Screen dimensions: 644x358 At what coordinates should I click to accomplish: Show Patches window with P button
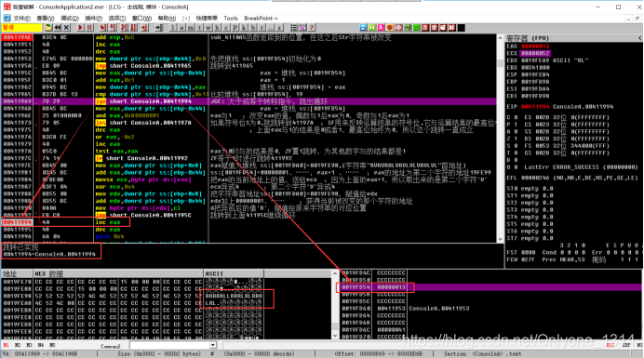[x=235, y=28]
